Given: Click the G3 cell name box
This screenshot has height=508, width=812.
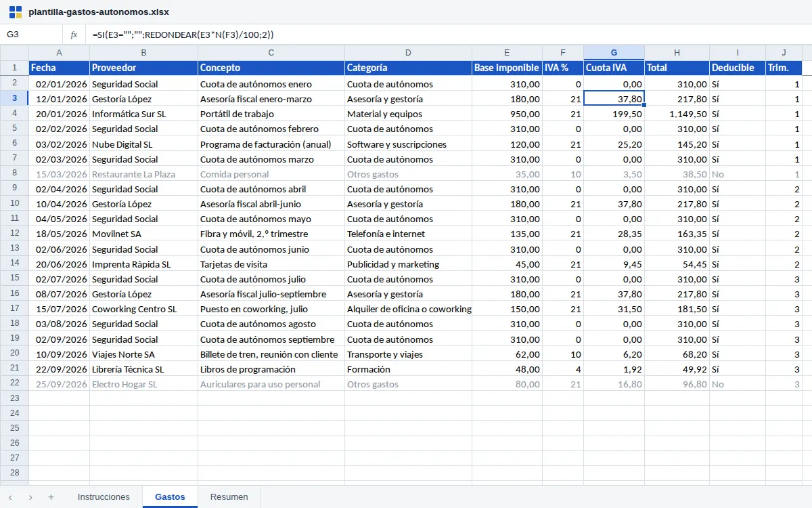Looking at the screenshot, I should [x=32, y=35].
